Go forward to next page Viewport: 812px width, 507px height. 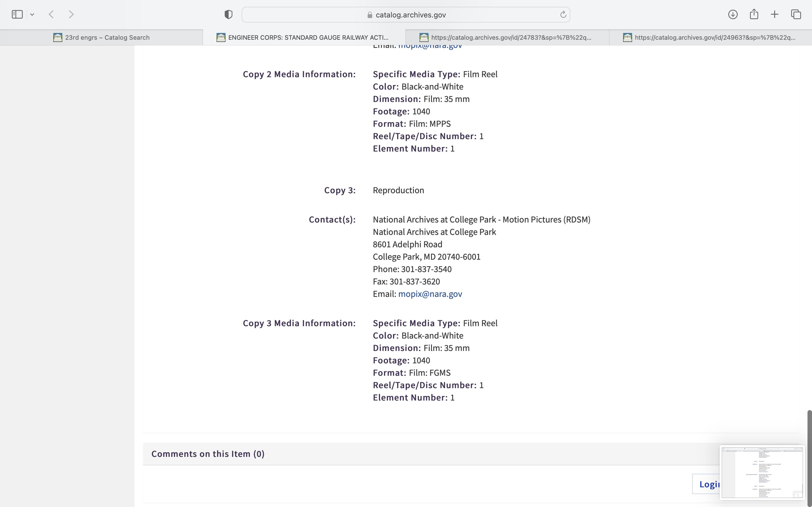pos(71,14)
